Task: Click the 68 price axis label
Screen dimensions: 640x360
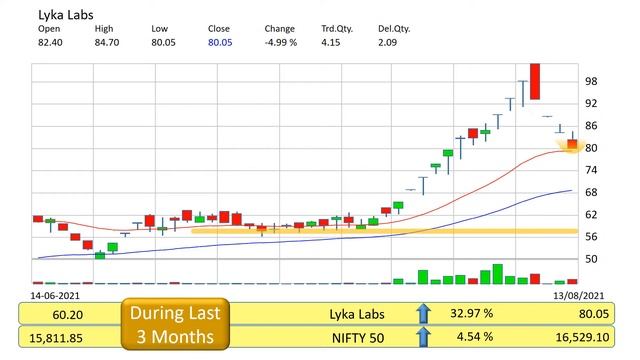Action: 591,192
